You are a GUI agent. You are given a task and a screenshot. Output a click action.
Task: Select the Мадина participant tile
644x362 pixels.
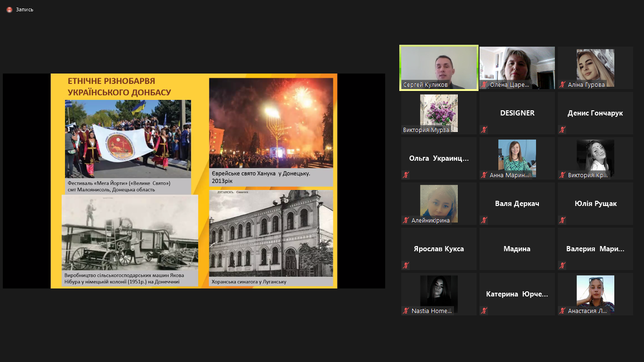click(x=517, y=249)
